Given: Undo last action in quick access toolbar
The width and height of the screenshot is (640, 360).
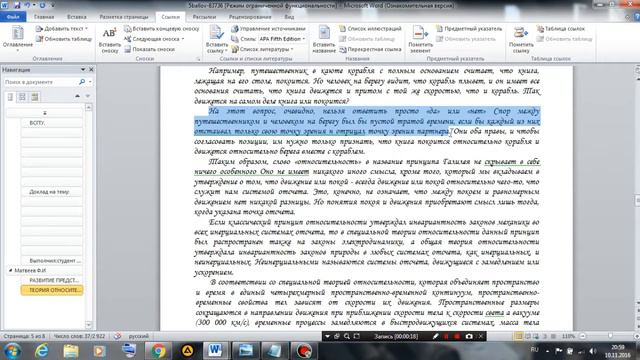Looking at the screenshot, I should (x=27, y=5).
